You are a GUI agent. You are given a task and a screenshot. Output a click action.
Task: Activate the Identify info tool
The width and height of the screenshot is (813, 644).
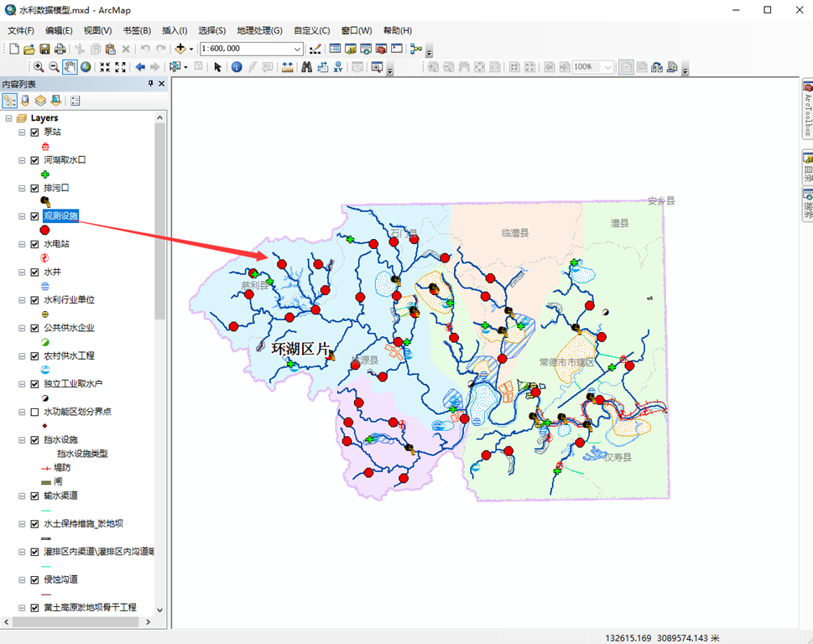[237, 67]
